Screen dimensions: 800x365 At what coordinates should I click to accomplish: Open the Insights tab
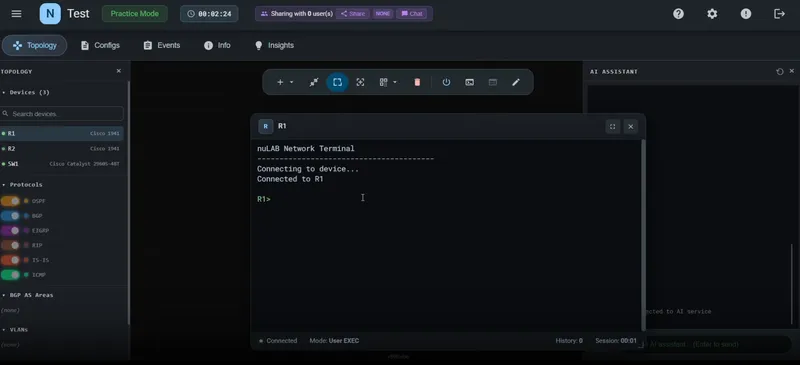pos(274,45)
